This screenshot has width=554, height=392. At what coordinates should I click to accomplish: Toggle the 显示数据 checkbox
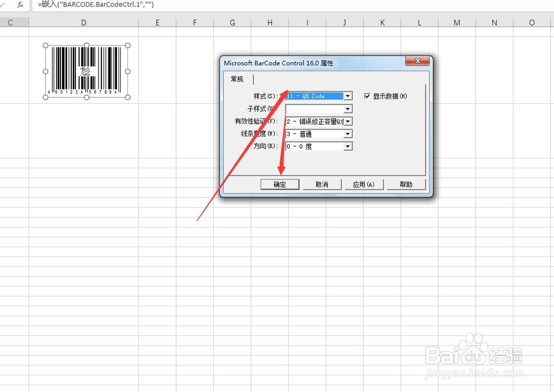click(367, 96)
